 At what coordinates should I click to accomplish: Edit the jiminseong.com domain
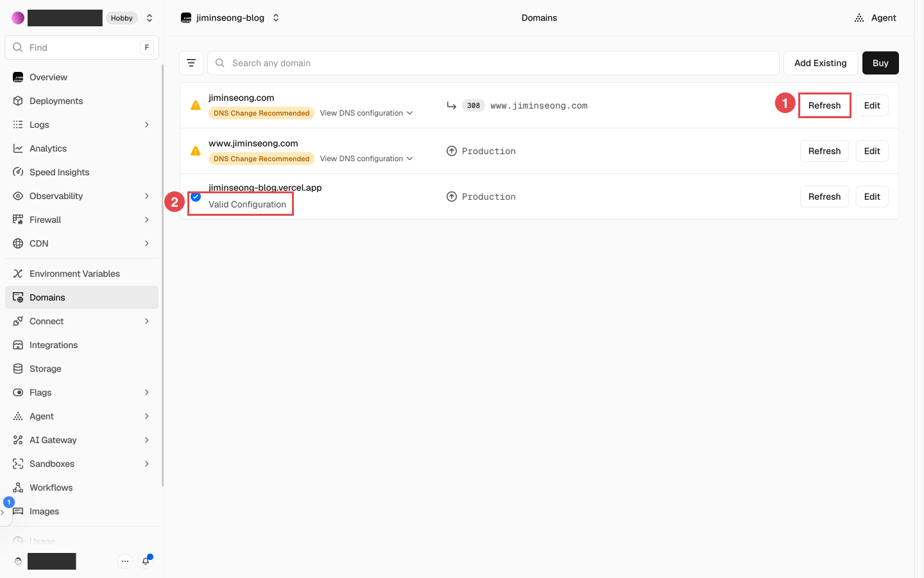coord(872,105)
